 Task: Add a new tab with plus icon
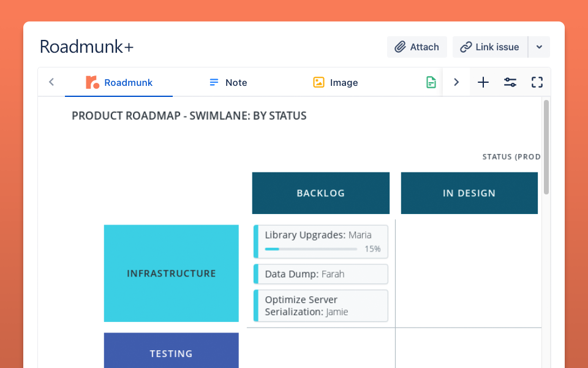click(x=483, y=82)
